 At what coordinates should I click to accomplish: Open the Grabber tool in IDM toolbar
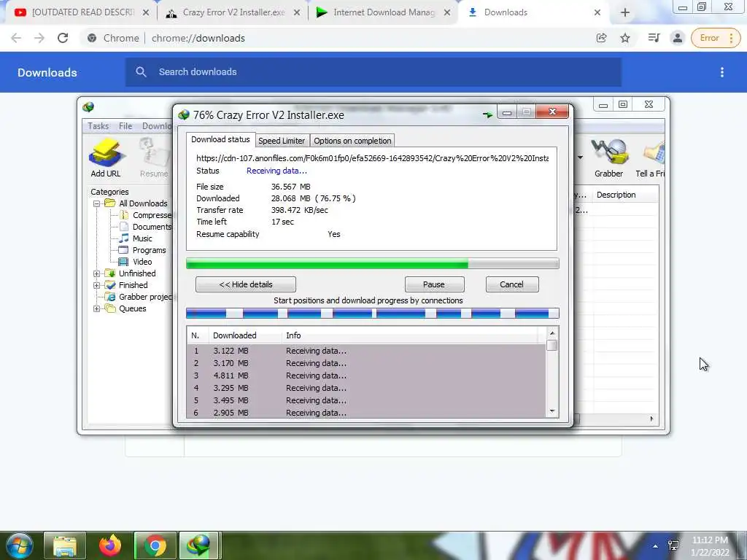[x=609, y=158]
